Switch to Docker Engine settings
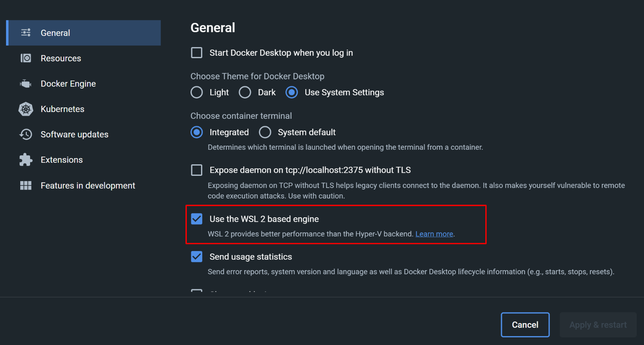Screen dimensions: 644x345 84,84
